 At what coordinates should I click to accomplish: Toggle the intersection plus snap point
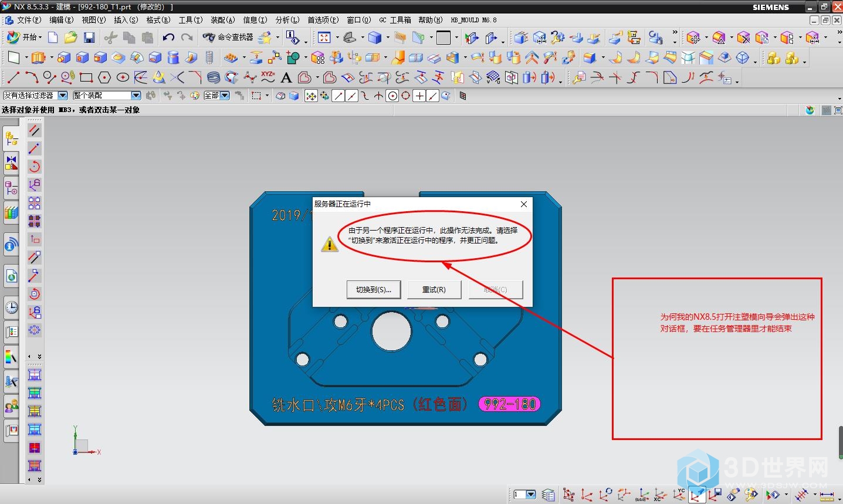coord(419,96)
